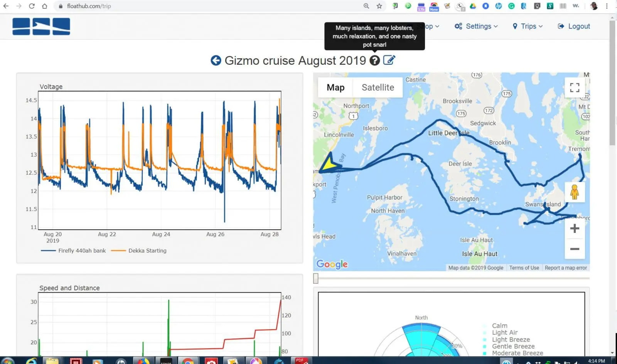Image resolution: width=617 pixels, height=364 pixels.
Task: Open File Explorer from the taskbar
Action: (x=52, y=361)
